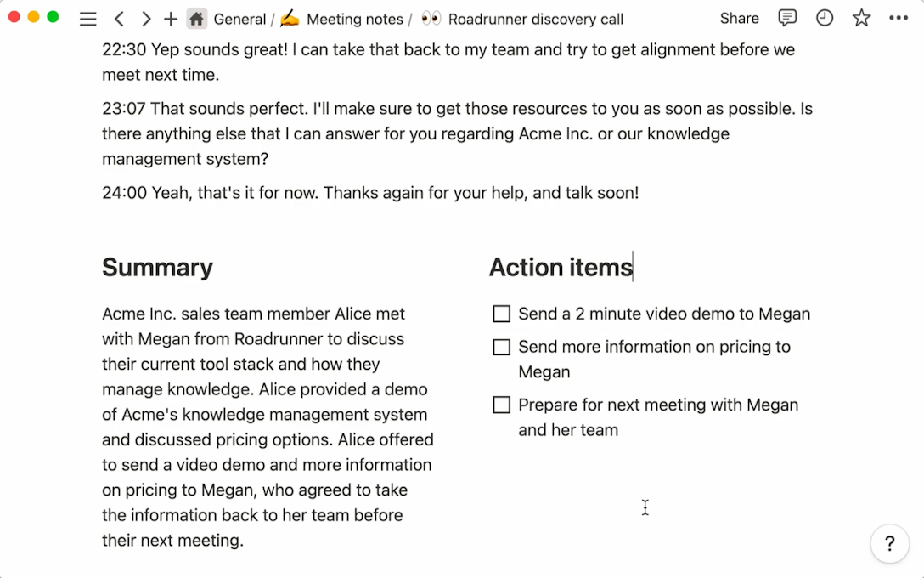Place cursor in the Action items heading
This screenshot has width=924, height=578.
(561, 267)
